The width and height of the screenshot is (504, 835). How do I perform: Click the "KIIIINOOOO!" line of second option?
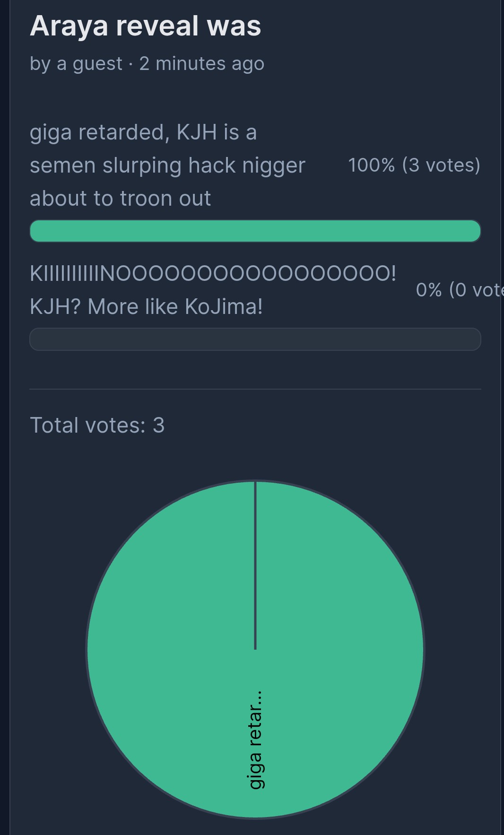pyautogui.click(x=213, y=273)
